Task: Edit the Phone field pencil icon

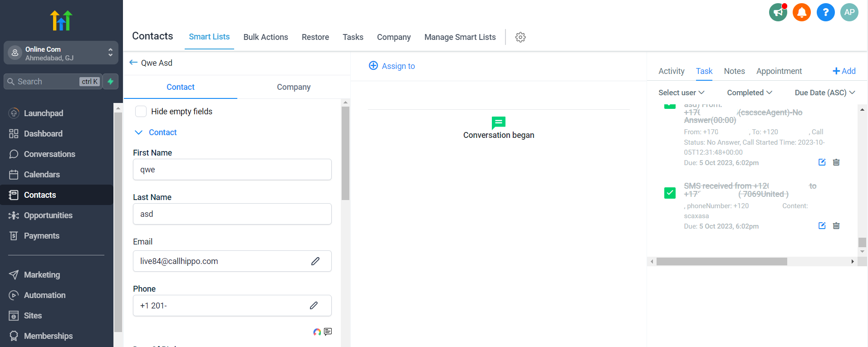Action: [314, 306]
